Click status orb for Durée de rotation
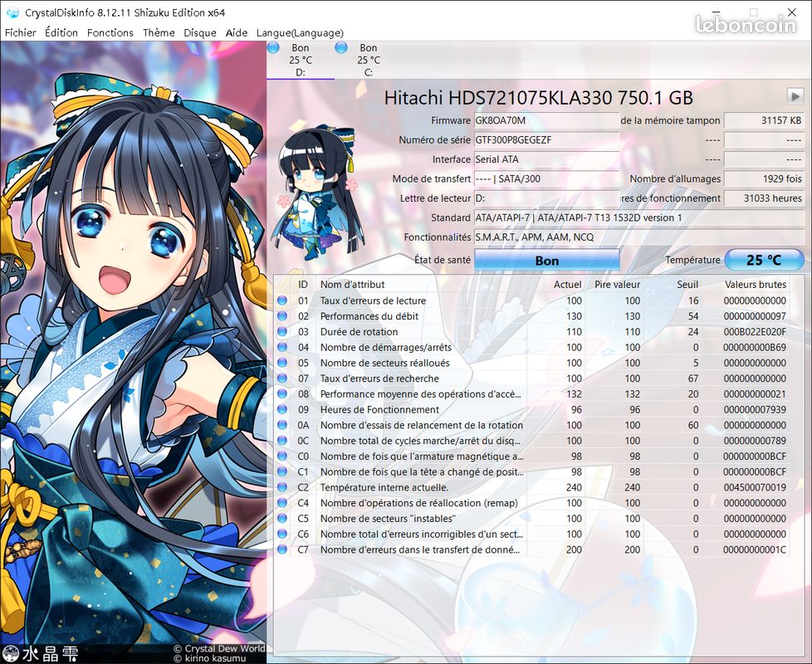Viewport: 812px width, 664px height. point(282,331)
